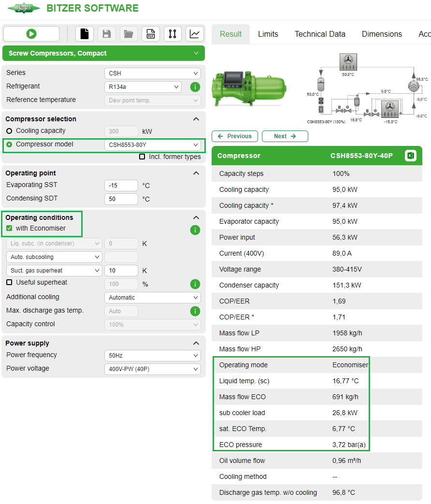Screen dimensions: 431x504
Task: Switch to the Technical Data tab
Action: coord(320,34)
